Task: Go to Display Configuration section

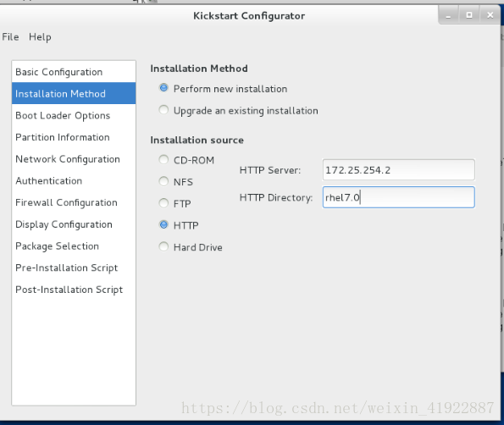Action: pos(74,224)
